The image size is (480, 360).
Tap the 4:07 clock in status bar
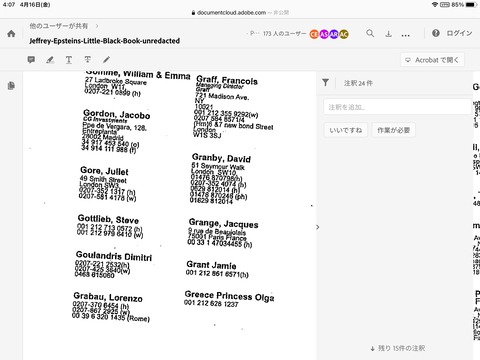tap(8, 5)
